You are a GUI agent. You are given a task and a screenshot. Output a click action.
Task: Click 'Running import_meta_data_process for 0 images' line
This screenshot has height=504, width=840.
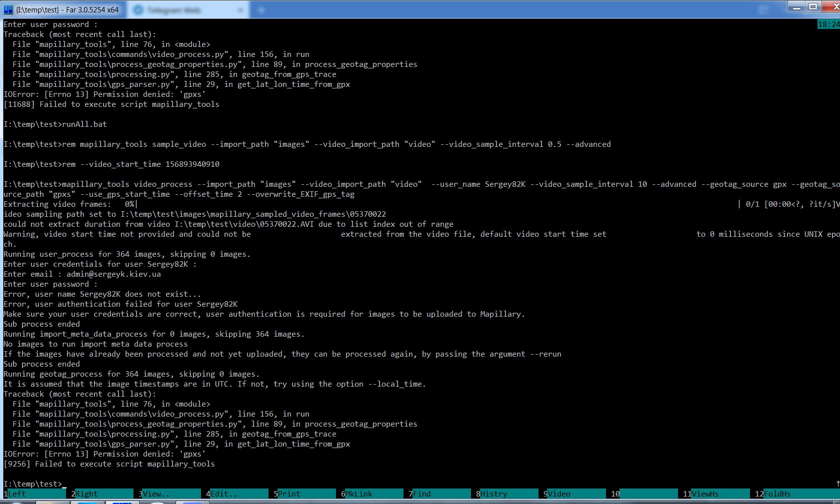[154, 334]
